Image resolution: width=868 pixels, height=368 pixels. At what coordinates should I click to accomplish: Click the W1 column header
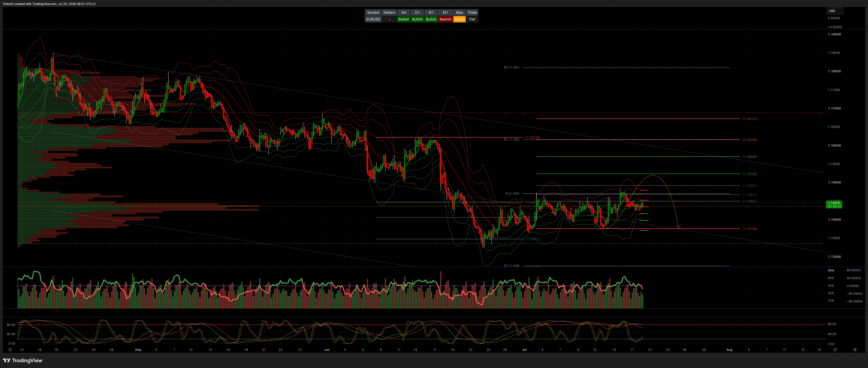[x=431, y=12]
